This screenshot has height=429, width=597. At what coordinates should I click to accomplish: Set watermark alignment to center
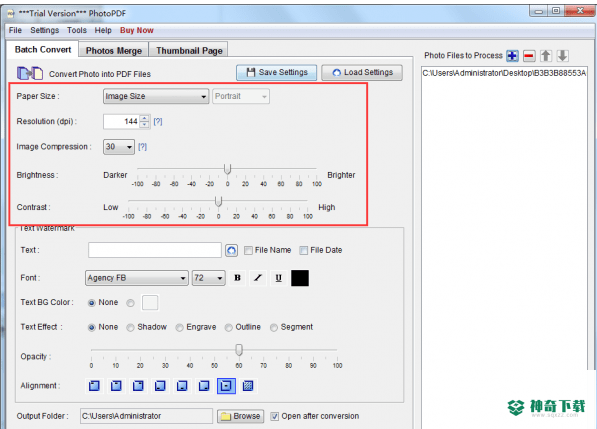point(226,386)
